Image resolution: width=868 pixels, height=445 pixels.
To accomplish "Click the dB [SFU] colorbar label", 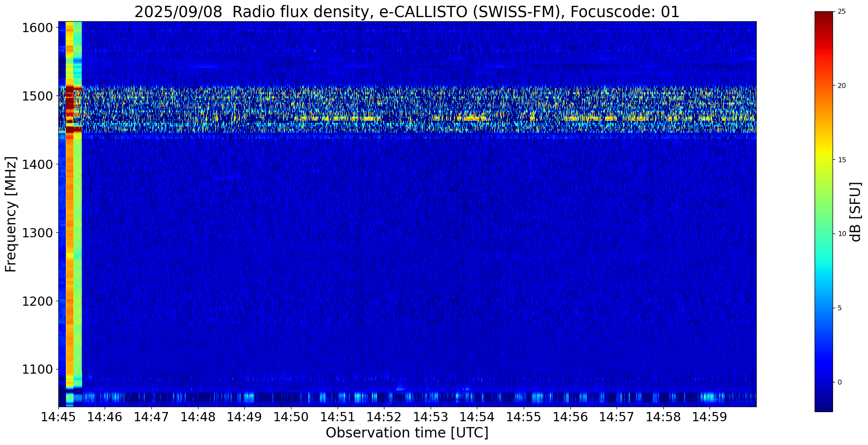I will click(x=855, y=212).
